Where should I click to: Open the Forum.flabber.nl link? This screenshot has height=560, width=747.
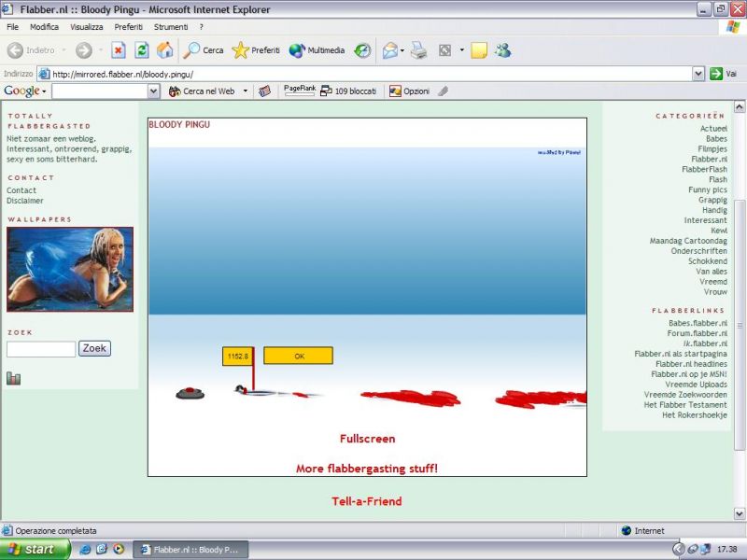tap(697, 333)
